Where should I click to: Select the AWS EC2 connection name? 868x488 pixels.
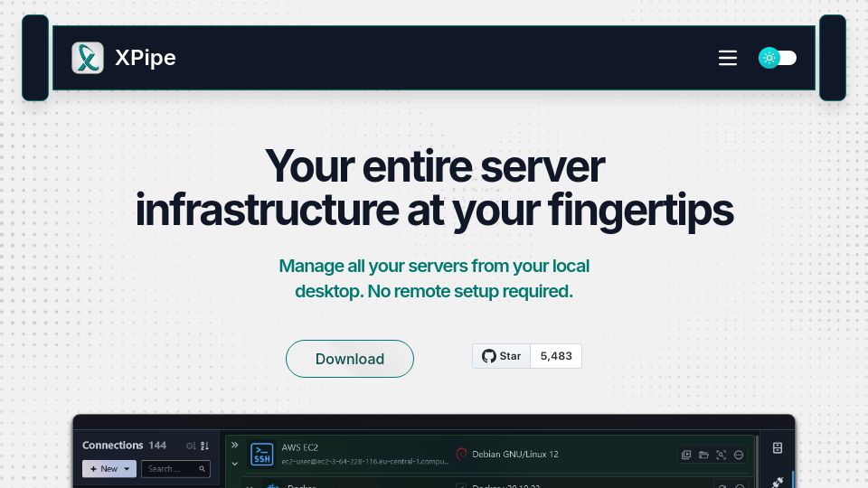[299, 447]
